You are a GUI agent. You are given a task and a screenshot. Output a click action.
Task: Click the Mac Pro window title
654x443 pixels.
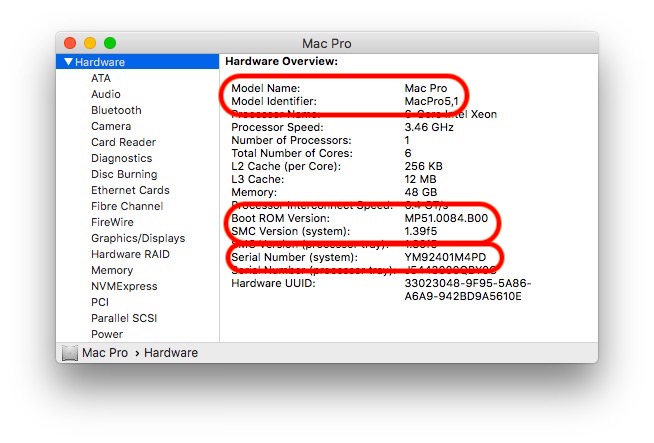click(x=327, y=43)
